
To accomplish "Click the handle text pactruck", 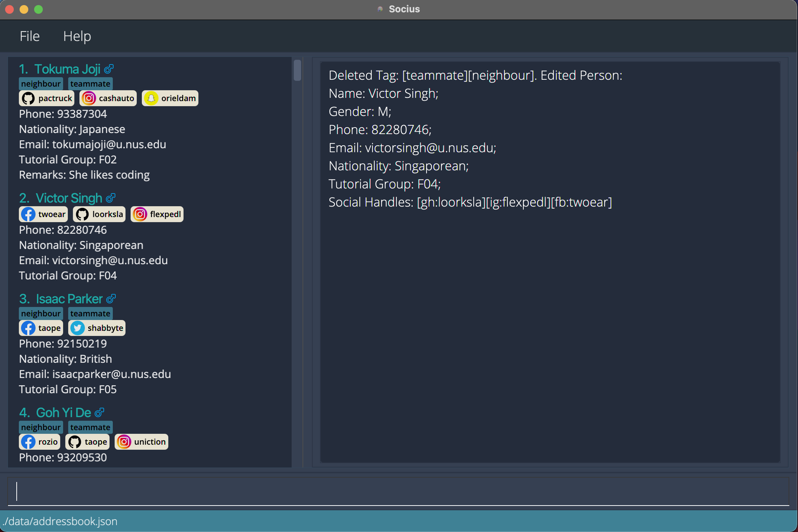I will click(55, 98).
